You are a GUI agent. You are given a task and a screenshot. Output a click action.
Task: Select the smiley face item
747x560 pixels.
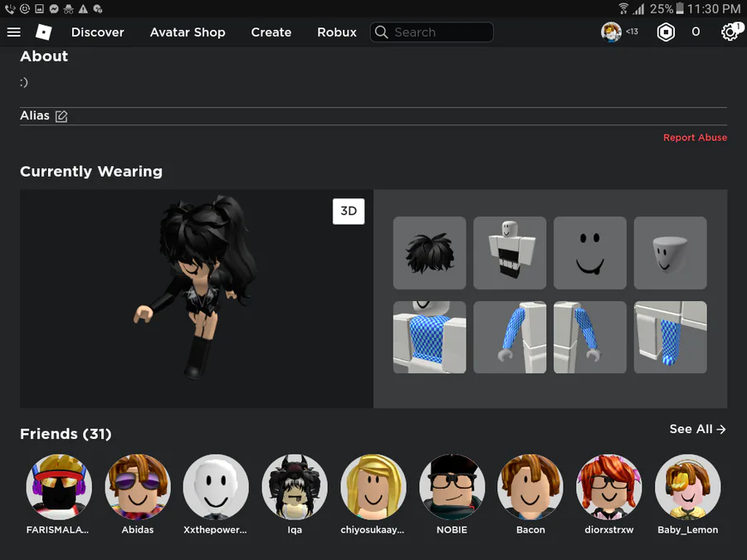click(590, 253)
